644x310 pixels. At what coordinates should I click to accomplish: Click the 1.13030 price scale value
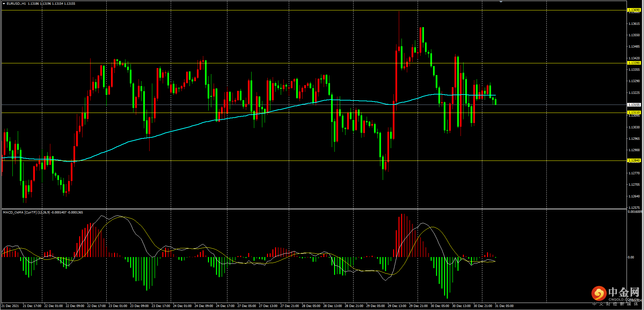634,127
